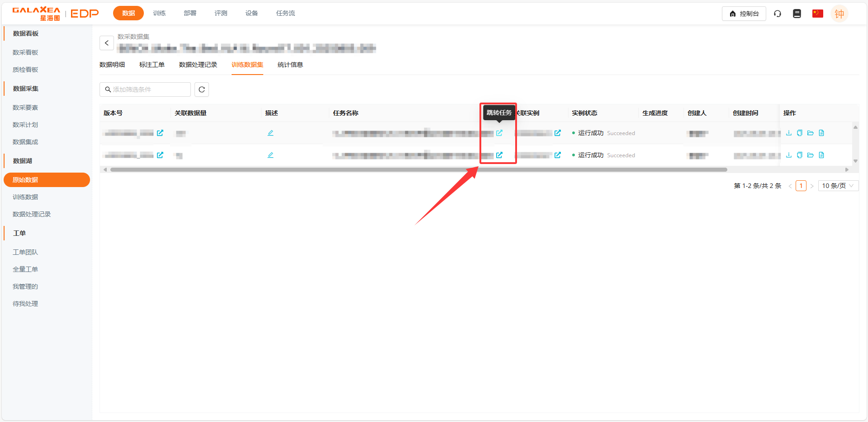The height and width of the screenshot is (422, 868).
Task: Switch to the 统计信息 tab
Action: point(290,65)
